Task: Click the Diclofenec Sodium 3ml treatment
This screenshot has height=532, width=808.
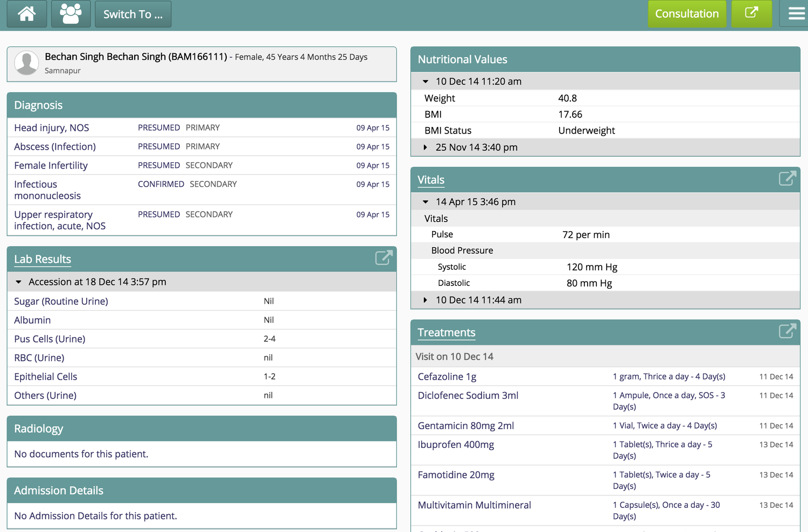Action: tap(468, 395)
